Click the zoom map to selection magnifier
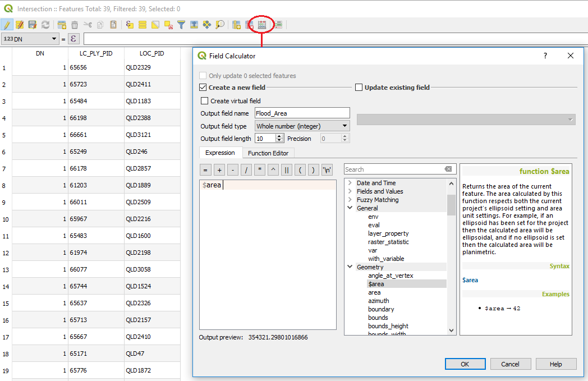 coord(219,25)
